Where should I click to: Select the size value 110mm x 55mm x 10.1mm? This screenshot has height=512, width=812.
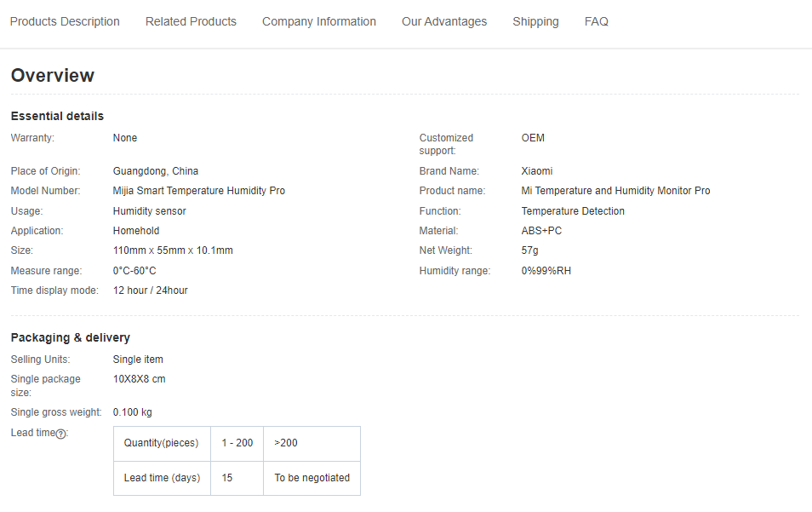pos(173,250)
